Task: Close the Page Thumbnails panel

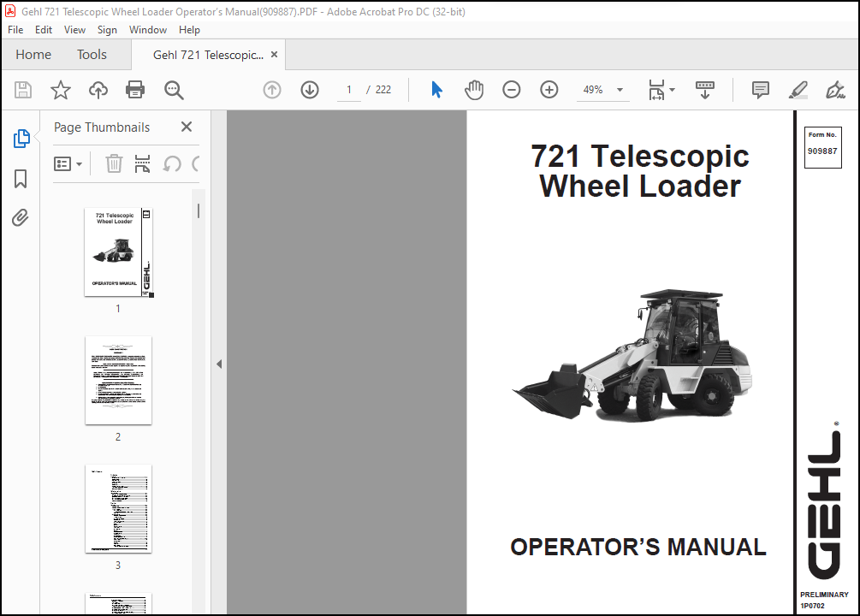Action: [x=187, y=127]
